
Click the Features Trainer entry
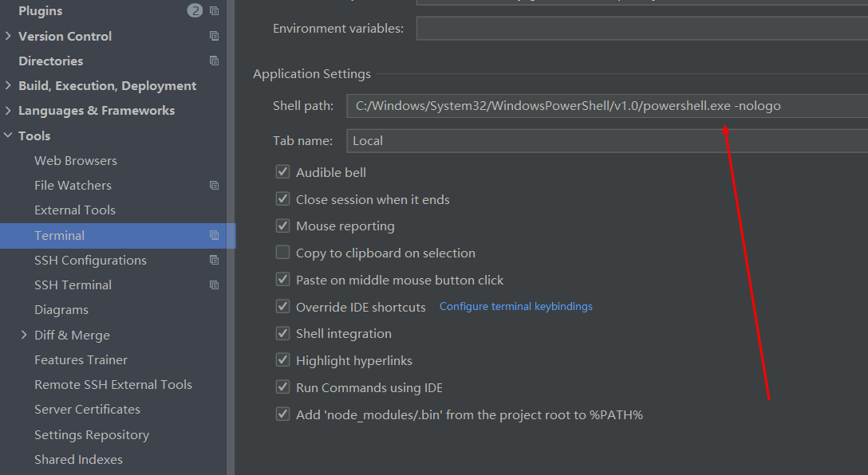click(82, 359)
